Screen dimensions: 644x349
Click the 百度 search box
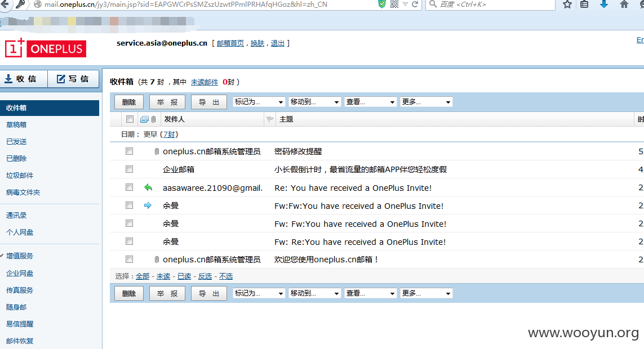(x=491, y=5)
